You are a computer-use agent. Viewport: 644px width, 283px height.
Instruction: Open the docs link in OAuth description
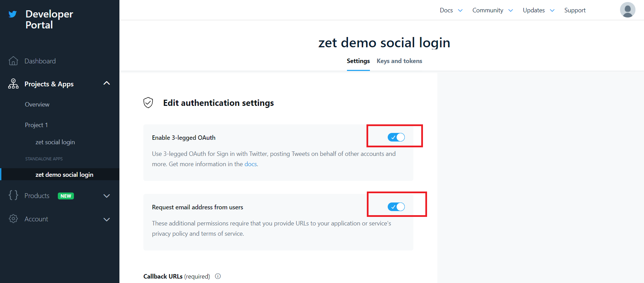pos(250,164)
